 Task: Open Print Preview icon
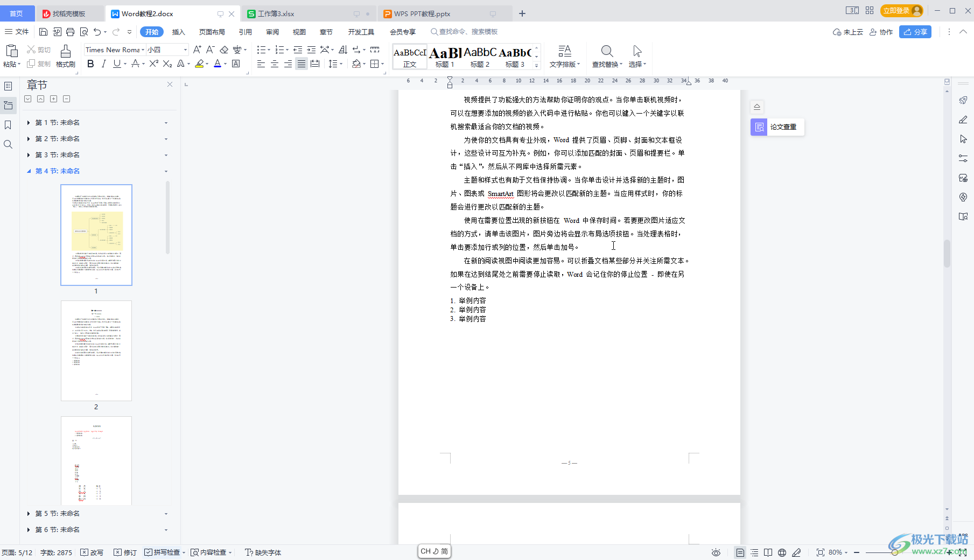[83, 32]
